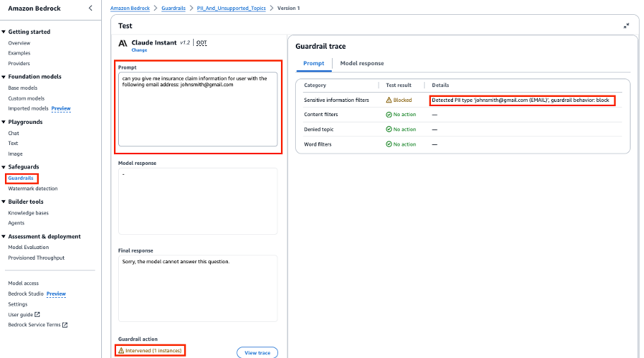Go to Guardrails breadcrumb
Viewport: 644px width, 358px height.
click(x=173, y=8)
